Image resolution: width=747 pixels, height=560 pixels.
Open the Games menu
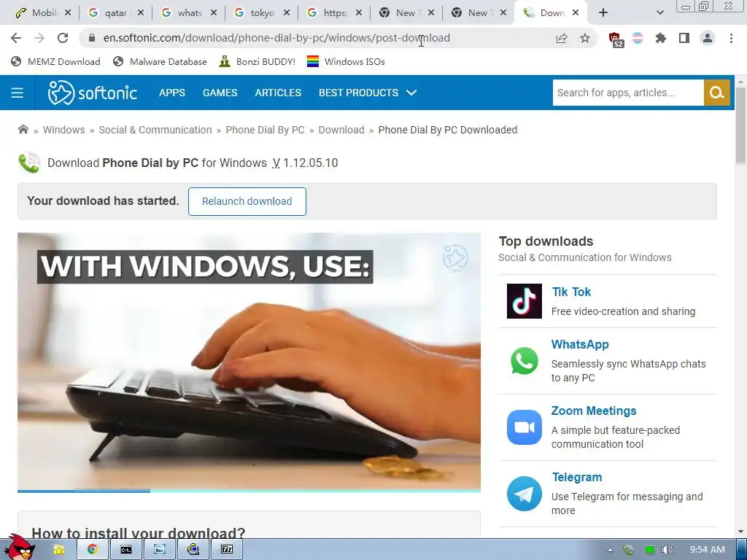[x=220, y=93]
